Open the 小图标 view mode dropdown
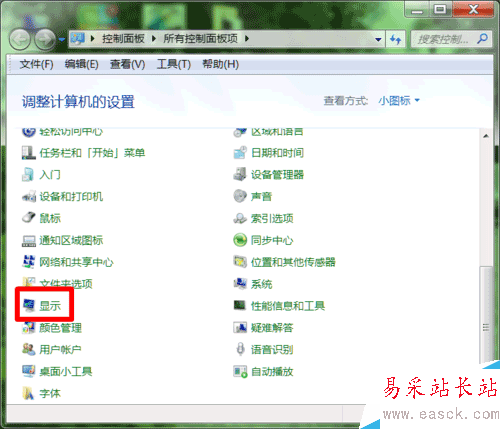 coord(399,100)
